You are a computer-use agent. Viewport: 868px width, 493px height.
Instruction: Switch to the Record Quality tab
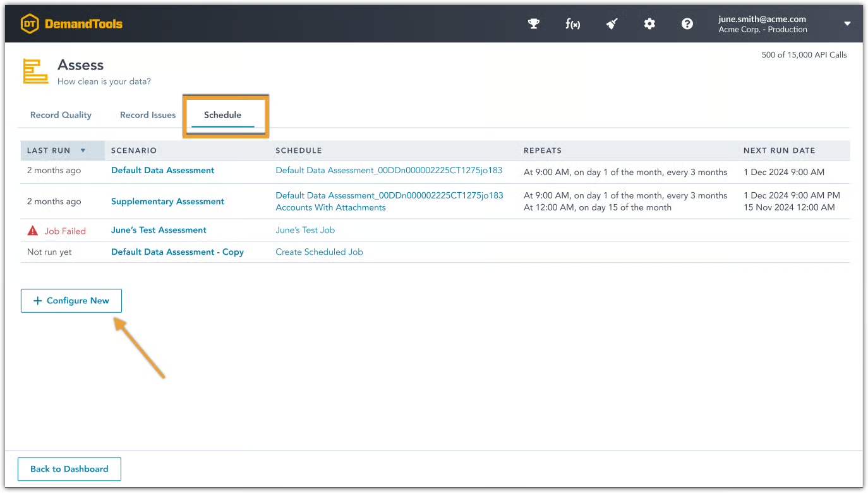[x=61, y=115]
